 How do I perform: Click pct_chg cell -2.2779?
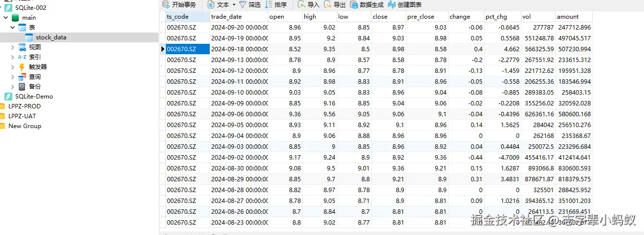[x=503, y=60]
